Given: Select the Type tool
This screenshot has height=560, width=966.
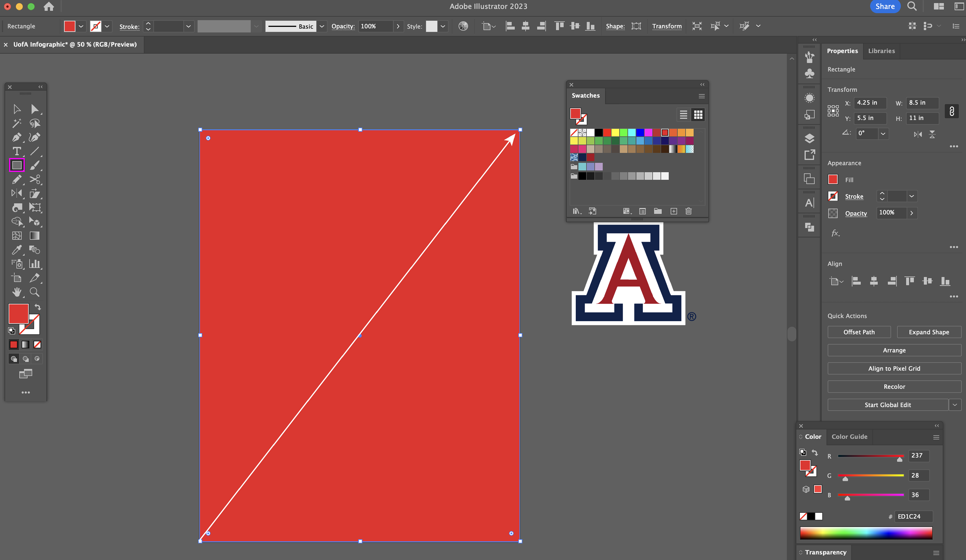Looking at the screenshot, I should 16,151.
